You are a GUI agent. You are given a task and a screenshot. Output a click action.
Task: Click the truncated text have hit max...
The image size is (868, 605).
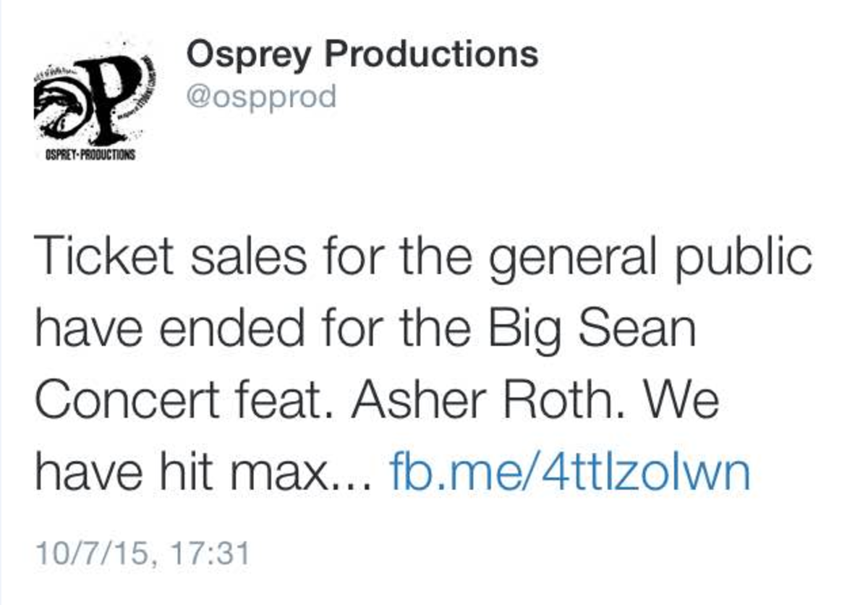(203, 472)
